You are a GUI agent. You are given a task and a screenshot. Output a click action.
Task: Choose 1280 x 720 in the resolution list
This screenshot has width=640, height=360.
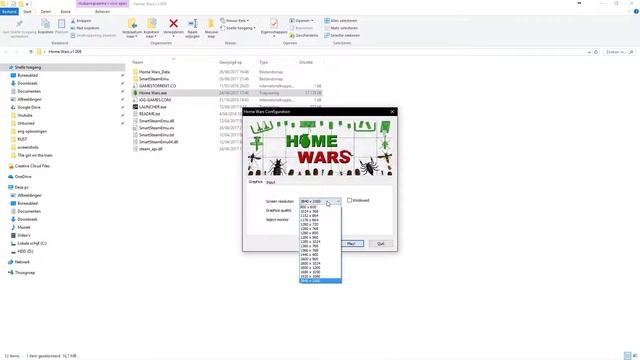pos(320,224)
